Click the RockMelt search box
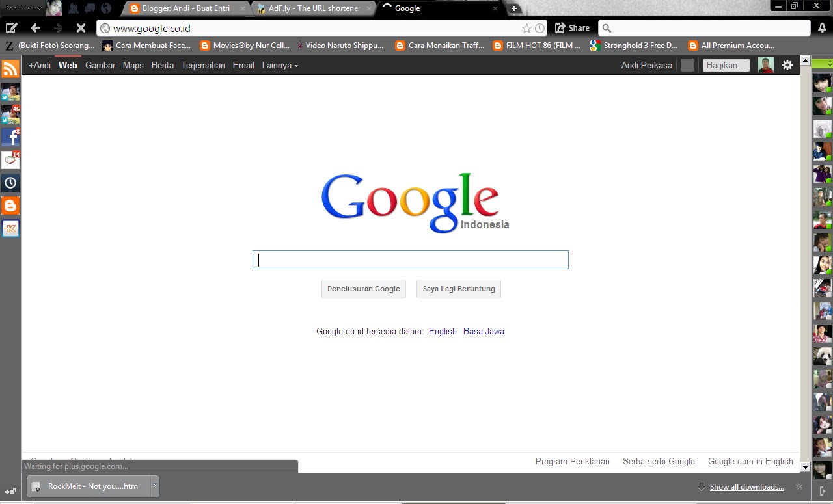Viewport: 833px width, 504px height. point(704,28)
